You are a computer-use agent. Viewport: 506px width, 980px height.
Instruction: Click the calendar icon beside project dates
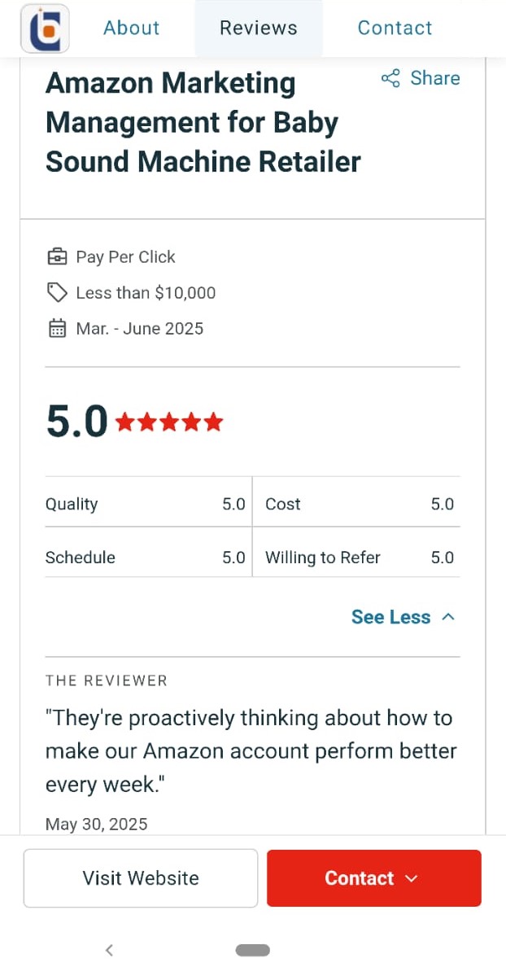(57, 329)
